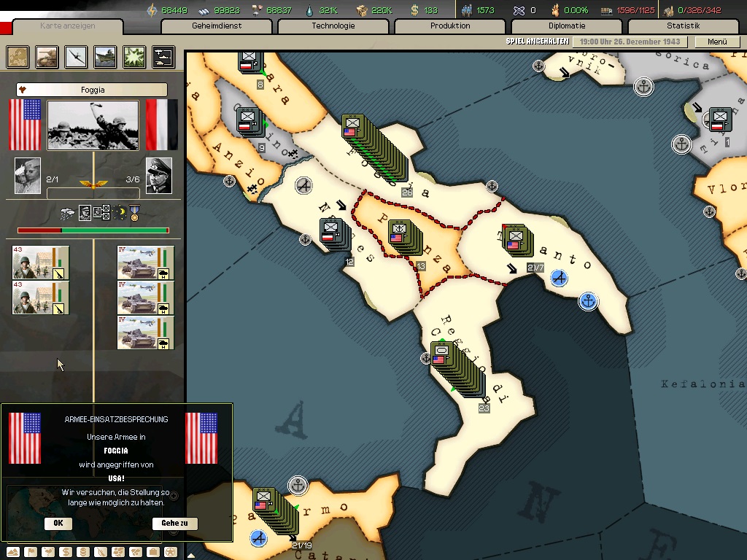Click the airbase icon near Taranto

(560, 278)
